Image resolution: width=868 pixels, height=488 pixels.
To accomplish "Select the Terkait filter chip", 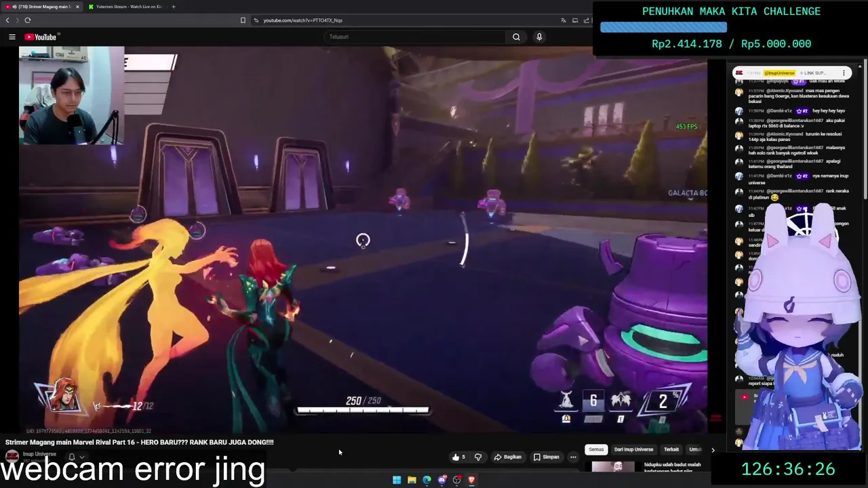I will pos(671,449).
